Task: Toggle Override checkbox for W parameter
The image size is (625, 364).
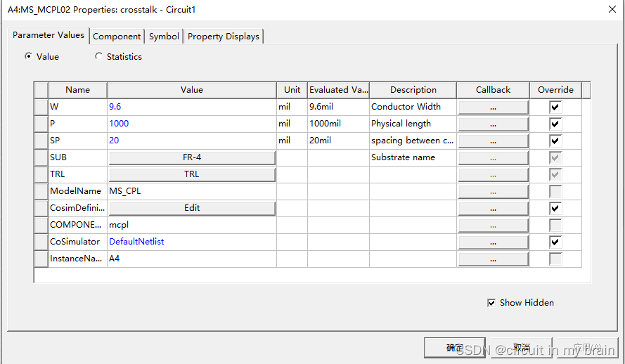Action: point(555,107)
